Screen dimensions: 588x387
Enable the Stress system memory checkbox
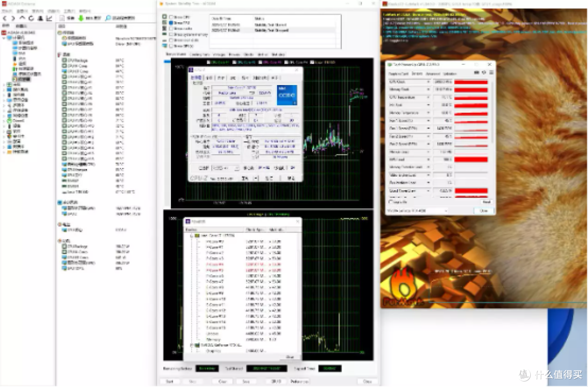tap(171, 34)
